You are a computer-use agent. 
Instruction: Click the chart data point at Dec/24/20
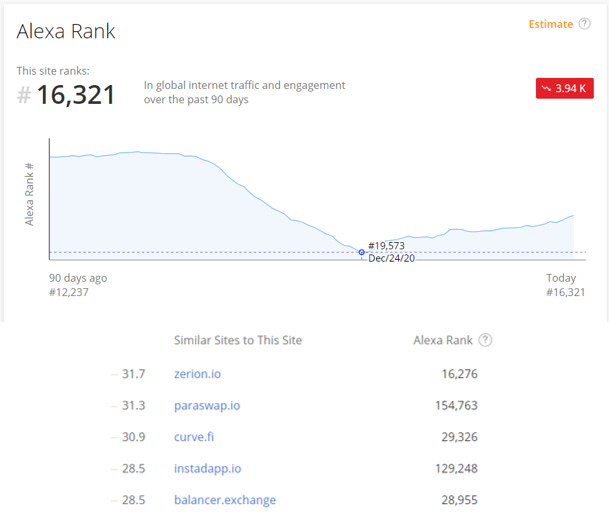pos(362,252)
